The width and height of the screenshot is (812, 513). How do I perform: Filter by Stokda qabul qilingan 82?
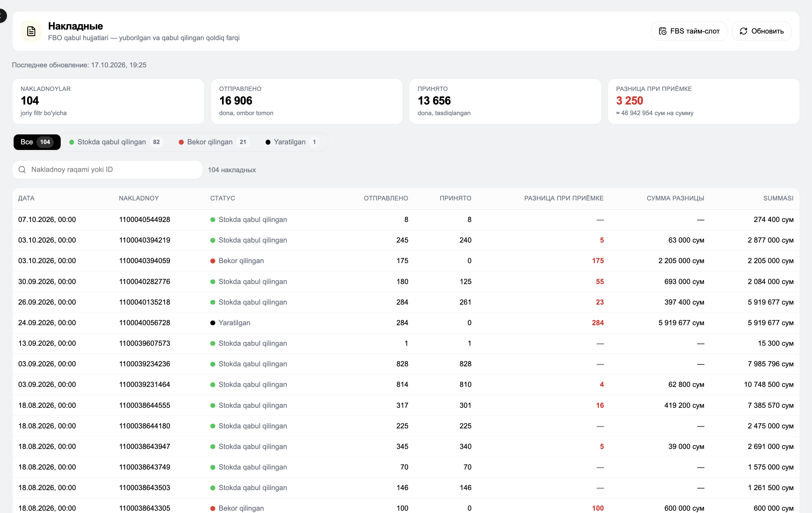pos(116,142)
